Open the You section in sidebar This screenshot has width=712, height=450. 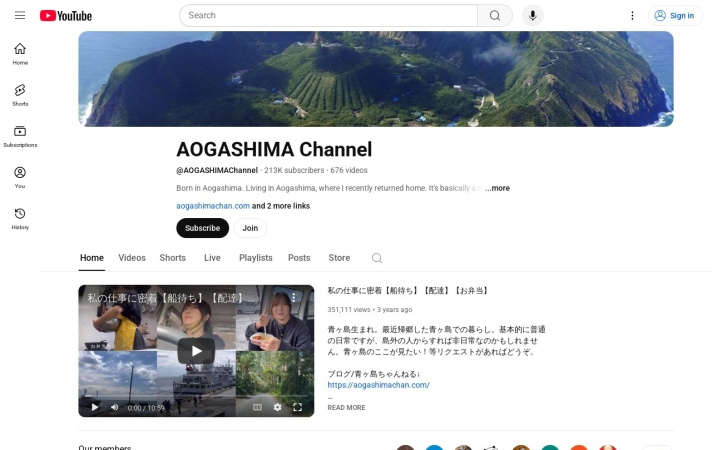click(20, 177)
